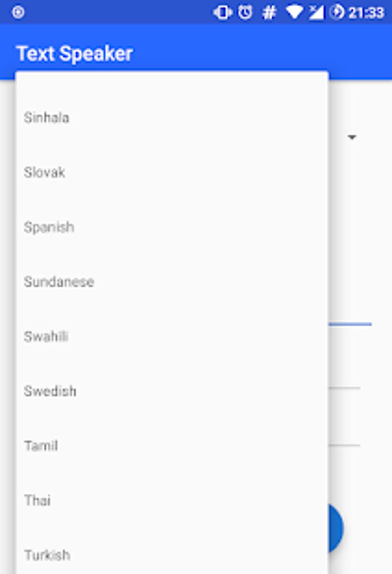The width and height of the screenshot is (392, 574).
Task: Select Turkish at the list bottom
Action: coord(47,555)
